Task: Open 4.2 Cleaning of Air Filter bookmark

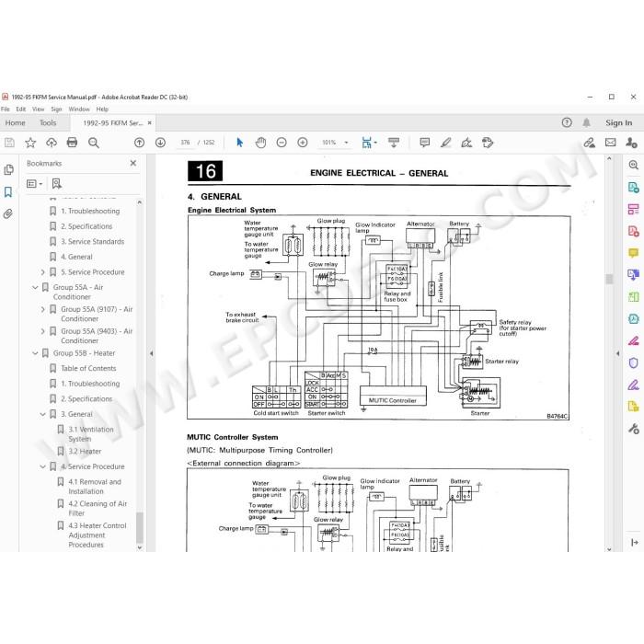Action: tap(98, 509)
